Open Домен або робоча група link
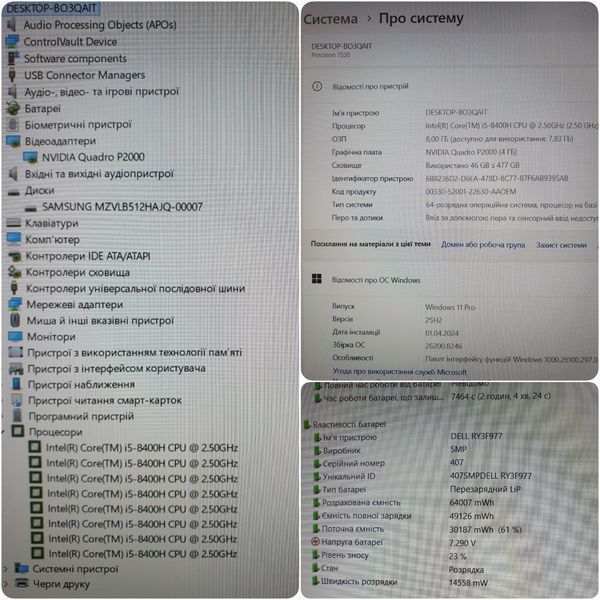 coord(483,245)
